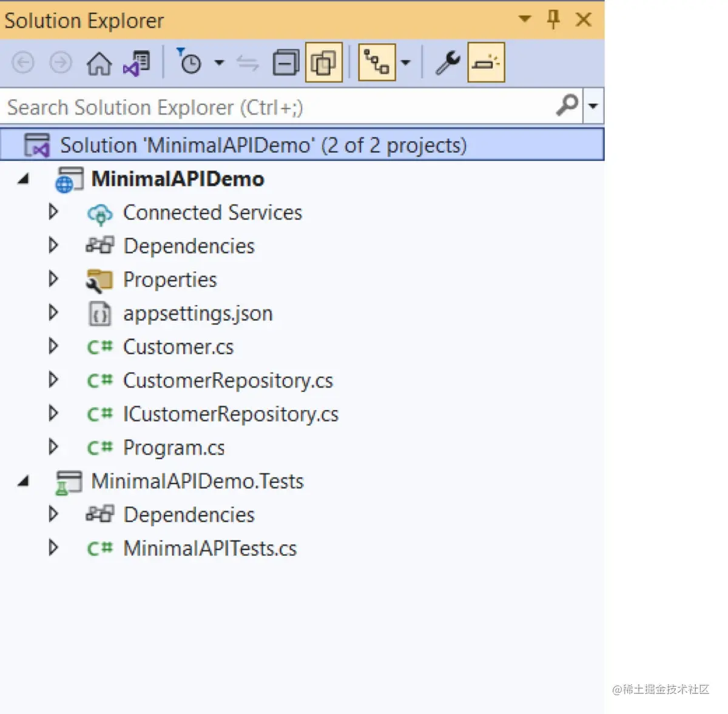Click the Connected Services cloud icon
Viewport: 728px width, 714px height.
(x=99, y=214)
